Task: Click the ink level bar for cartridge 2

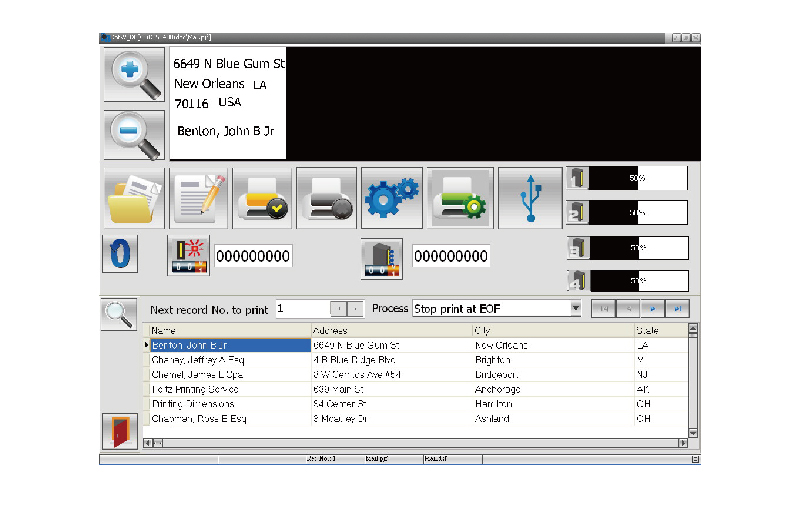Action: [638, 213]
